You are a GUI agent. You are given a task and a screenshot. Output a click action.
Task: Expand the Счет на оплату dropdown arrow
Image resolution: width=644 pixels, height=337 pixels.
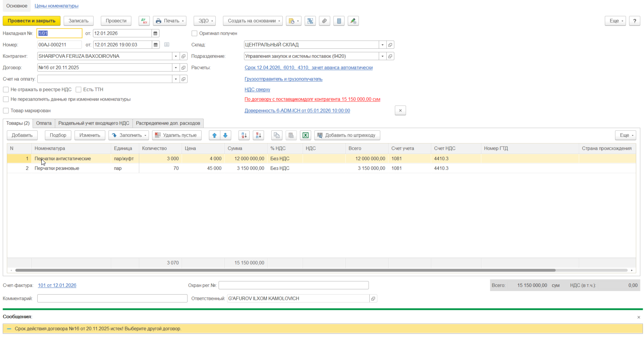pos(176,79)
